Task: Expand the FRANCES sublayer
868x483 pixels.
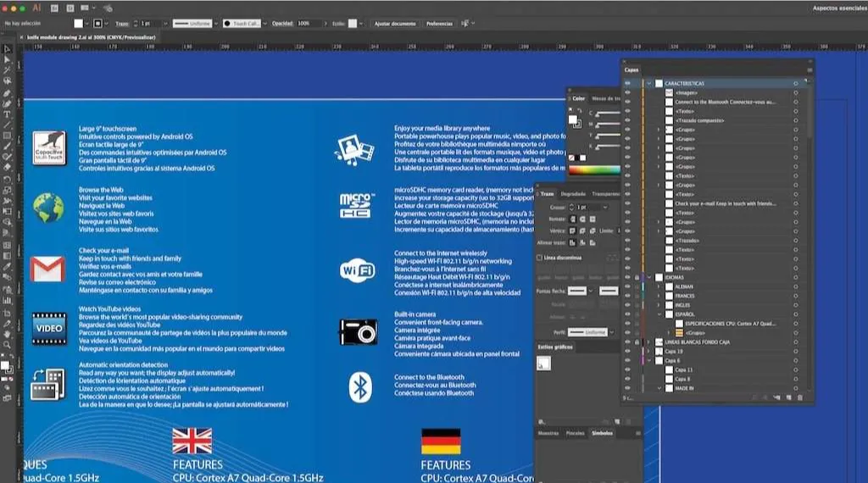Action: point(659,296)
